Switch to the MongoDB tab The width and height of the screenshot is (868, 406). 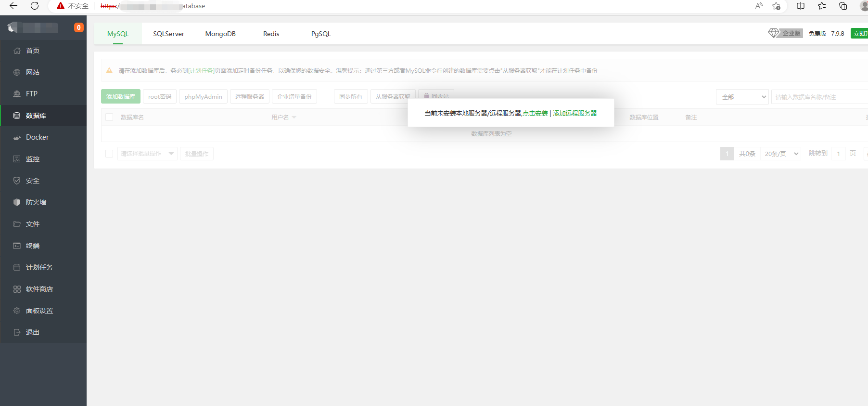220,34
